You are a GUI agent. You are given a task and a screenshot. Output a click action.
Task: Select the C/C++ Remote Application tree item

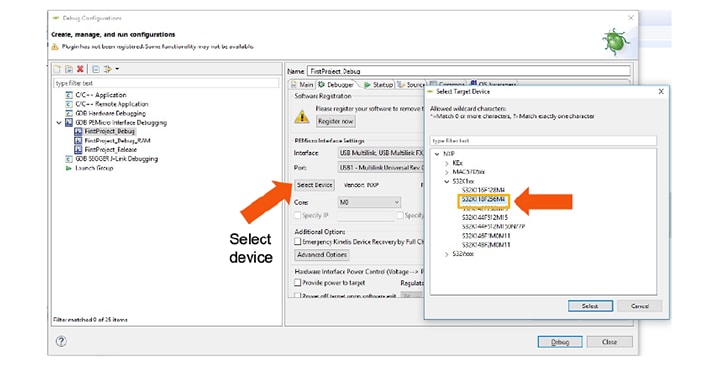click(112, 104)
